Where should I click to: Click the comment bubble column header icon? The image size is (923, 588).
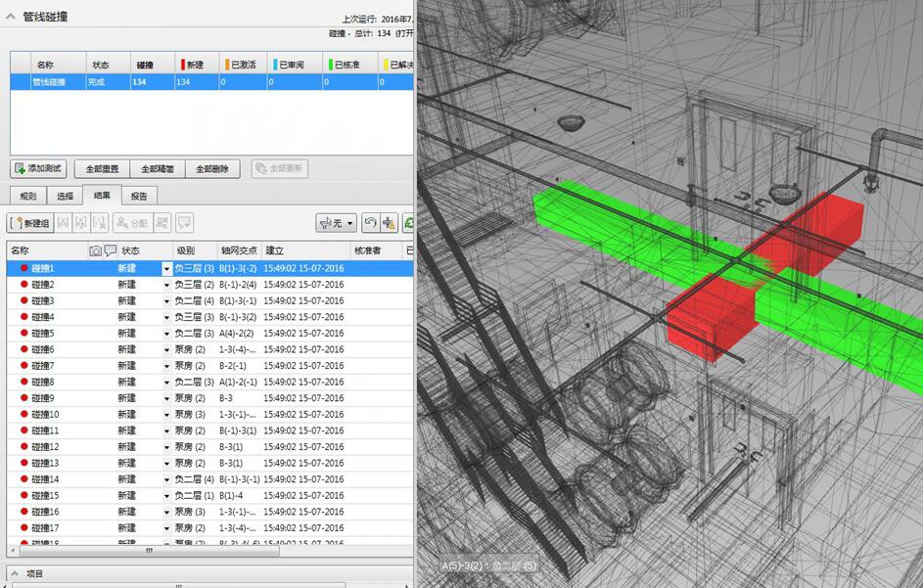[110, 250]
